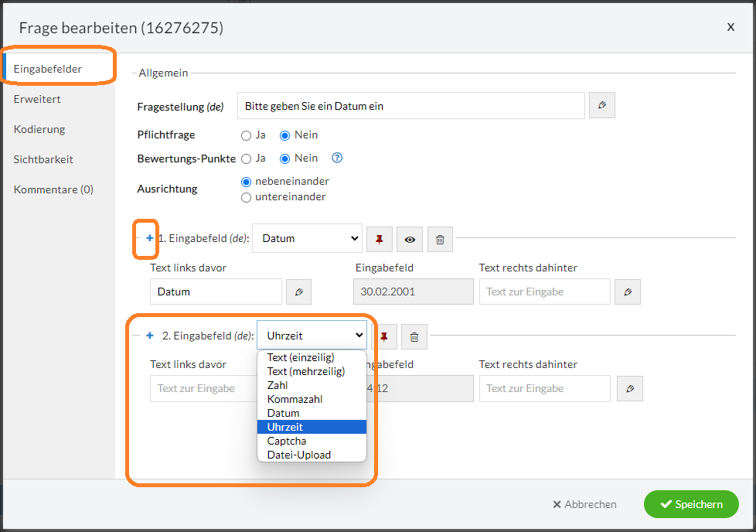Click the plus icon before 2. Eingabefeld
Screen dimensions: 756x532
(150, 336)
